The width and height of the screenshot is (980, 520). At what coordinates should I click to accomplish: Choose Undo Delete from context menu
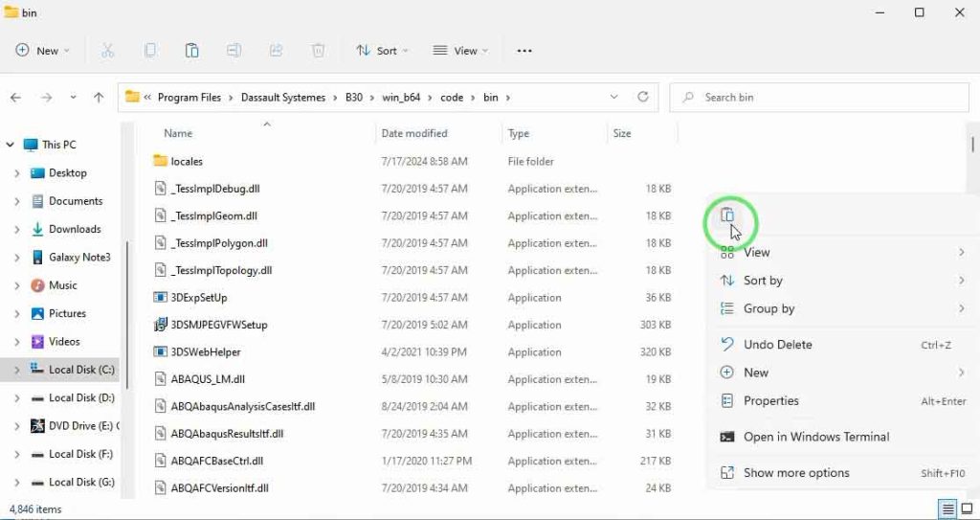pos(777,345)
